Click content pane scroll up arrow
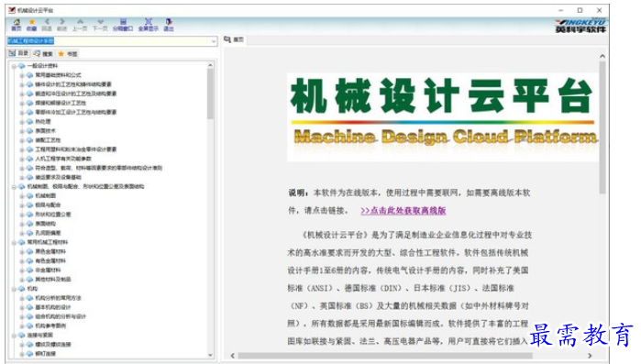Image resolution: width=641 pixels, height=364 pixels. point(602,56)
